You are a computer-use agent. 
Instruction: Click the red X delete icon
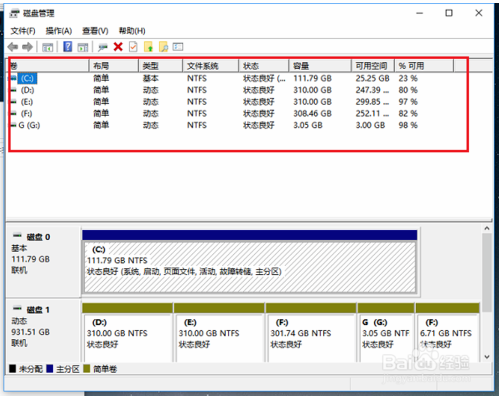tap(118, 47)
